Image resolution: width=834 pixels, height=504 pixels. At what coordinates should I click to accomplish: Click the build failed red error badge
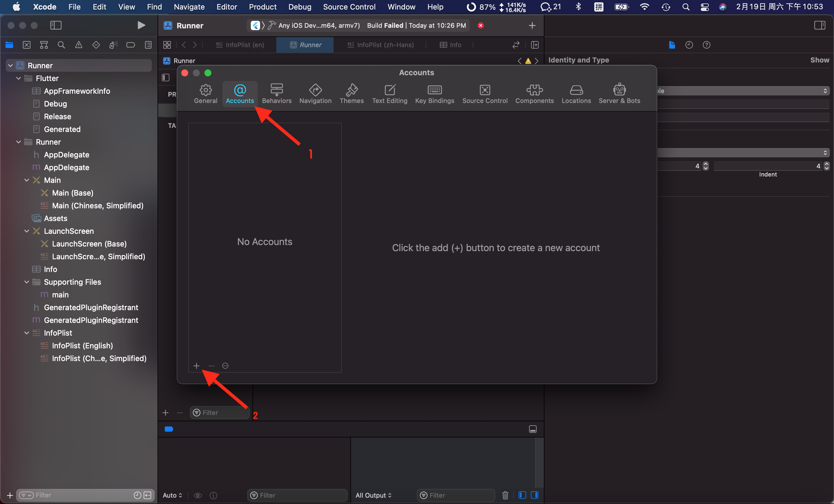click(481, 25)
